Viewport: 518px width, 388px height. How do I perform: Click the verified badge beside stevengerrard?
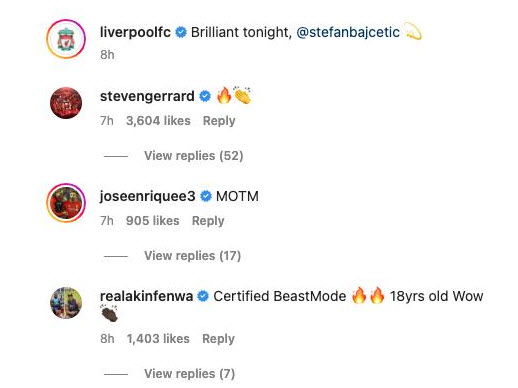pos(205,96)
